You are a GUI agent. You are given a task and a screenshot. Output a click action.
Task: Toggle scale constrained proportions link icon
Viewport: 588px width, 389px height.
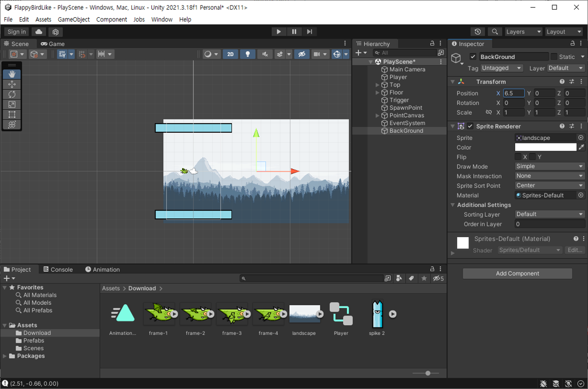[x=489, y=112]
